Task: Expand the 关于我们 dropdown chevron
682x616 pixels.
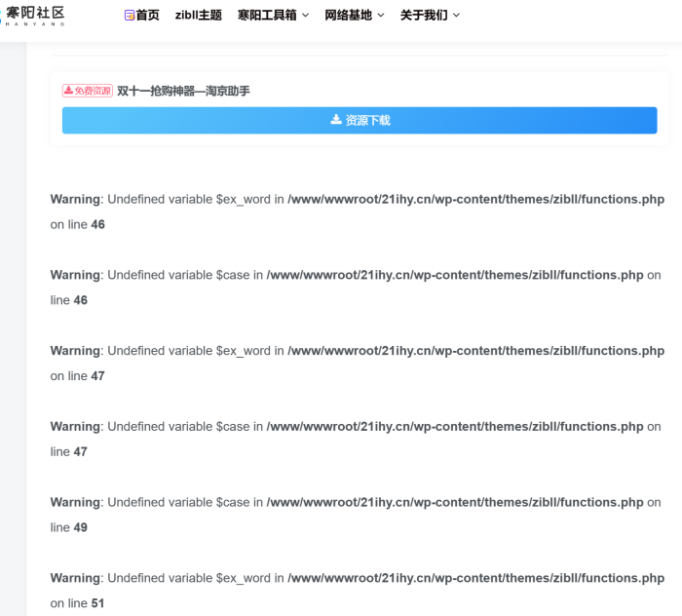Action: pos(456,16)
